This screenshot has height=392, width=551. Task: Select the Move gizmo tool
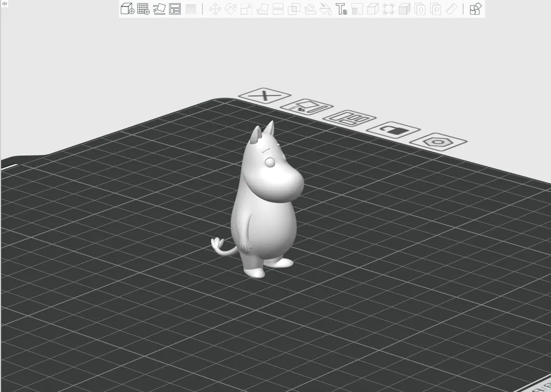215,9
